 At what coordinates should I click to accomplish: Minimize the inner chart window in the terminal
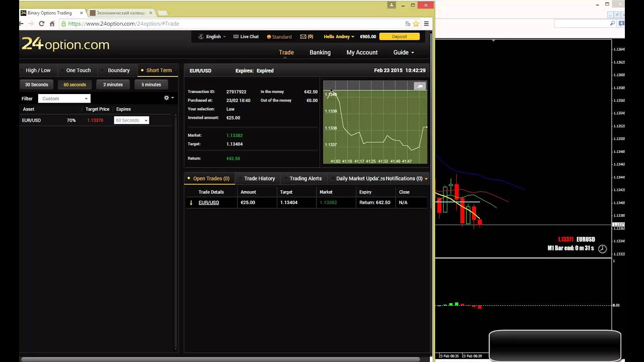609,15
